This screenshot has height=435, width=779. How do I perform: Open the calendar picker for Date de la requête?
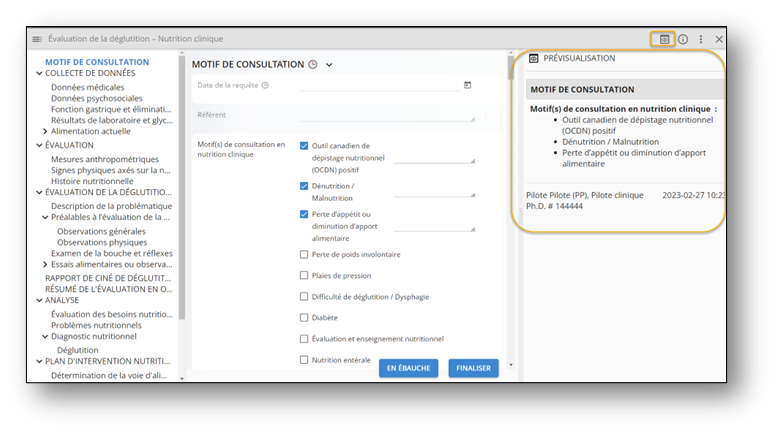click(x=467, y=85)
